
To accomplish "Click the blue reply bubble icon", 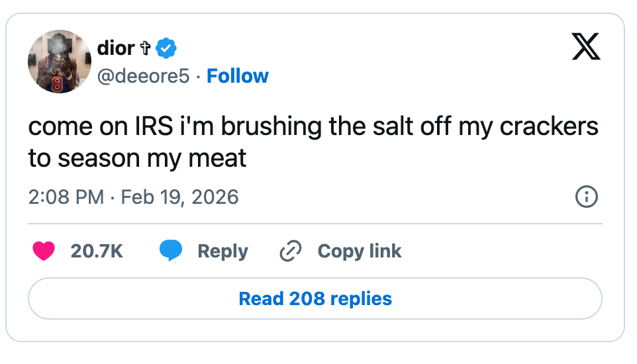I will pyautogui.click(x=171, y=251).
